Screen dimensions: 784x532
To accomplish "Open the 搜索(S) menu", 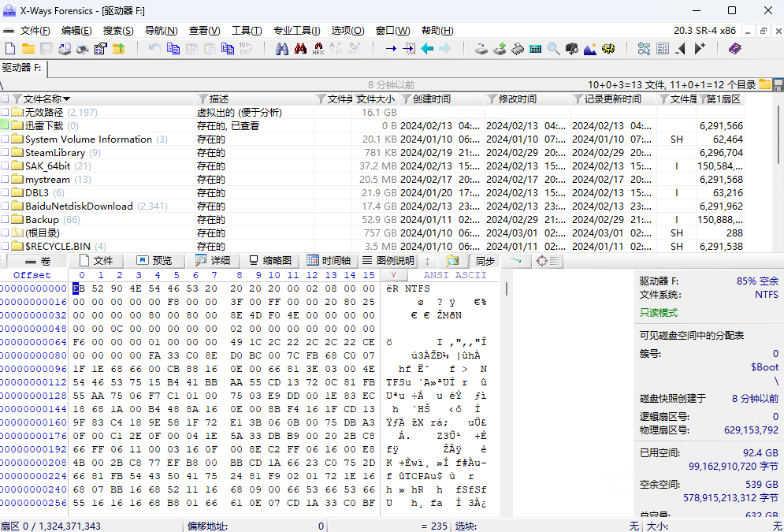I will tap(118, 31).
